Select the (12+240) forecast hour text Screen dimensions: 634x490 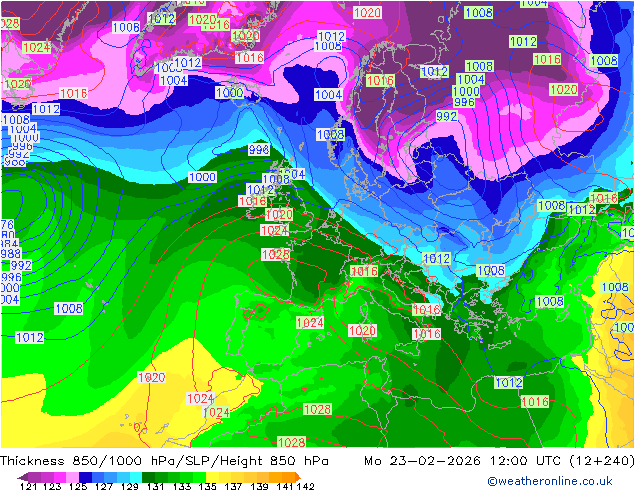click(601, 461)
